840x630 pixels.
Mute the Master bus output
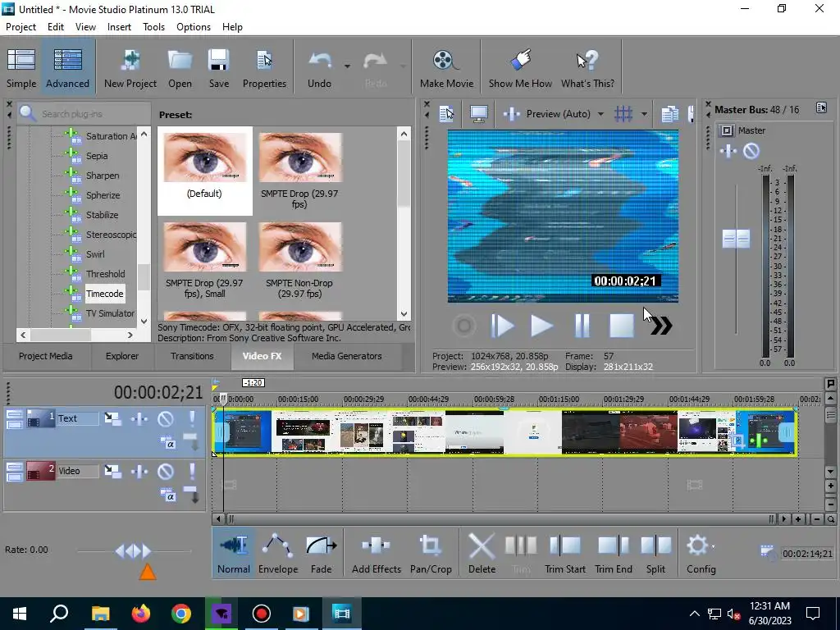pos(751,152)
